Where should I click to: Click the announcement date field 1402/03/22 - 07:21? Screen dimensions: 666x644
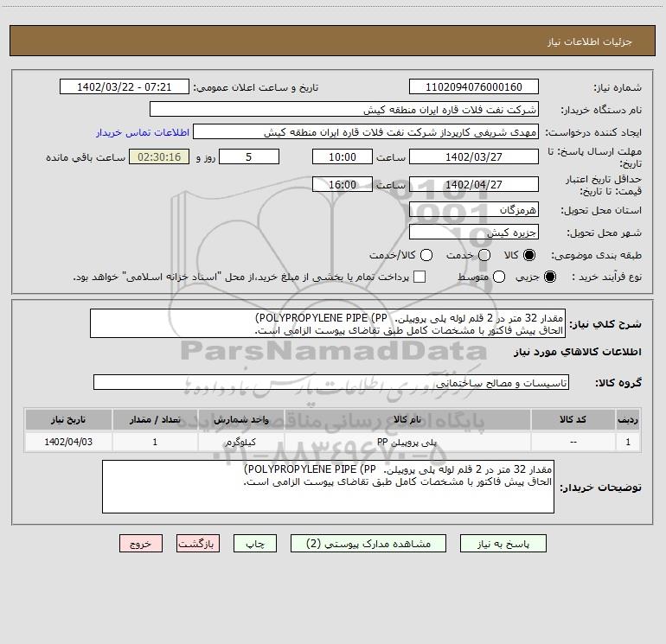coord(124,86)
